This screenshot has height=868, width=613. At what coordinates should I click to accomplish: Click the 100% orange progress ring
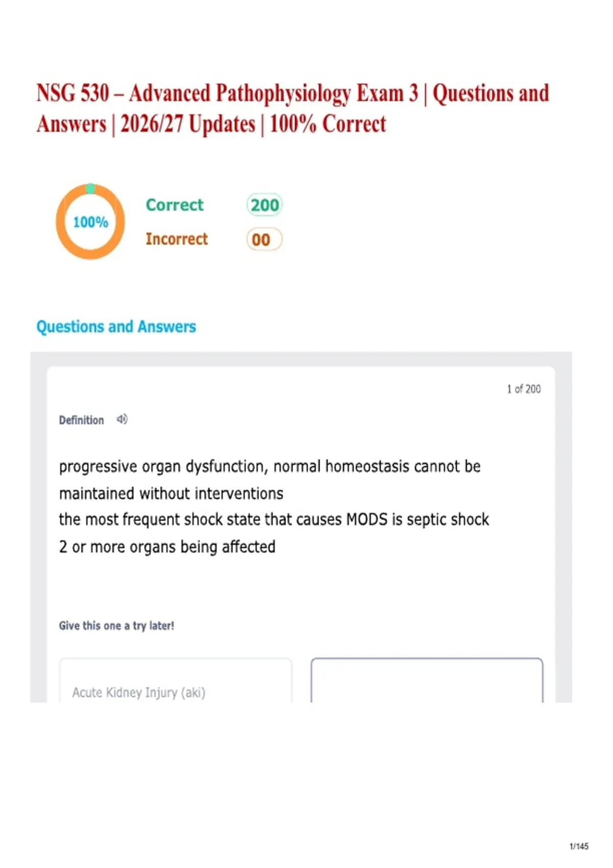click(90, 222)
